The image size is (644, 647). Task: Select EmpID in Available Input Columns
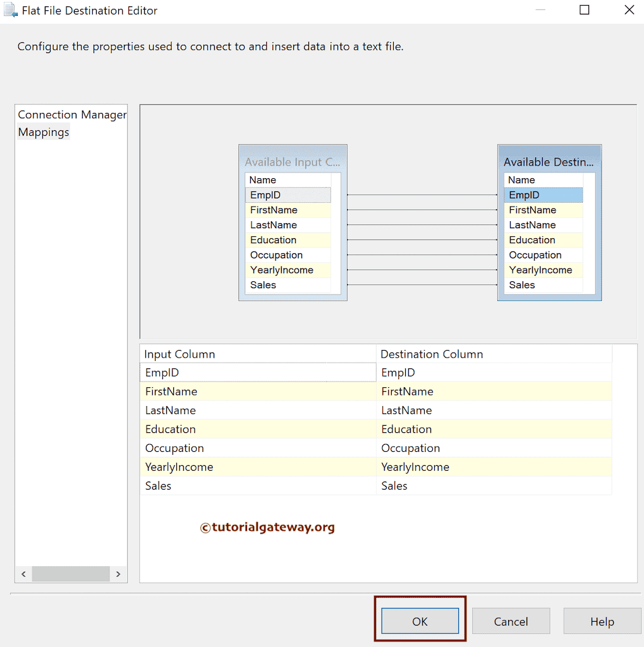[x=288, y=195]
